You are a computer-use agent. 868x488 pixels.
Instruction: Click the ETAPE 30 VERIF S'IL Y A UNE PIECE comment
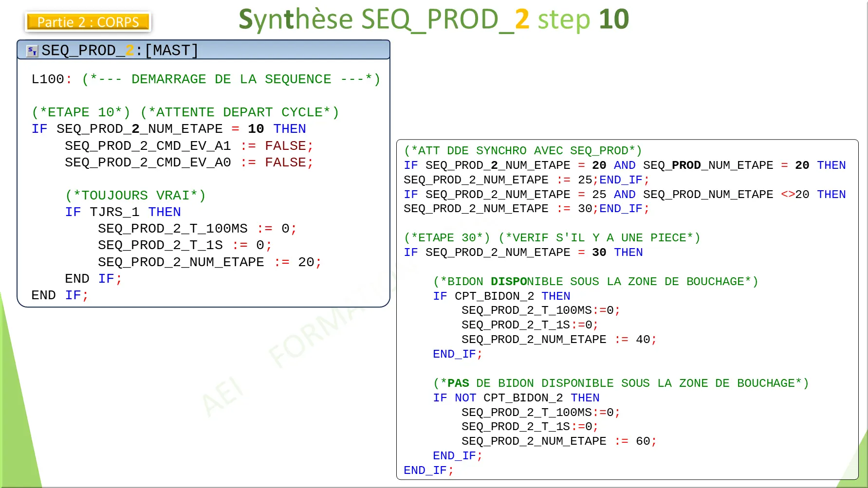[553, 237]
